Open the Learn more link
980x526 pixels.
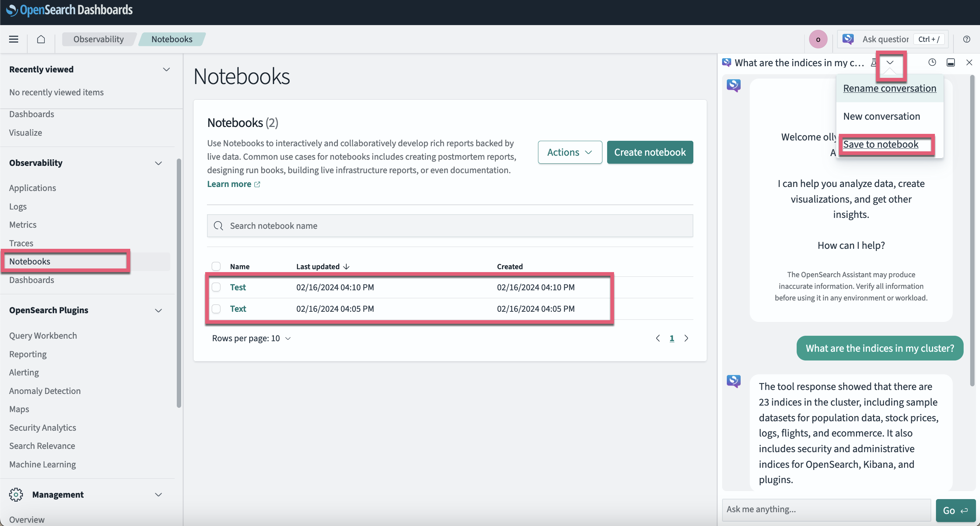click(x=229, y=184)
